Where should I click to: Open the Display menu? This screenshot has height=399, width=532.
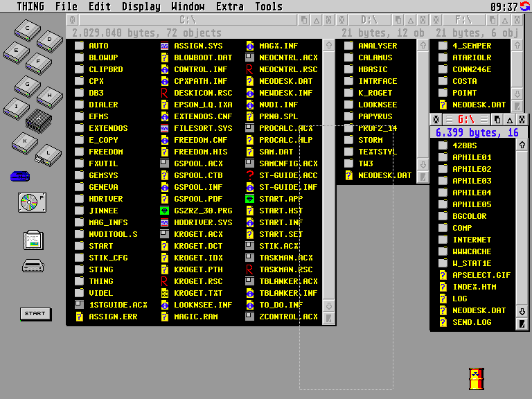click(141, 6)
